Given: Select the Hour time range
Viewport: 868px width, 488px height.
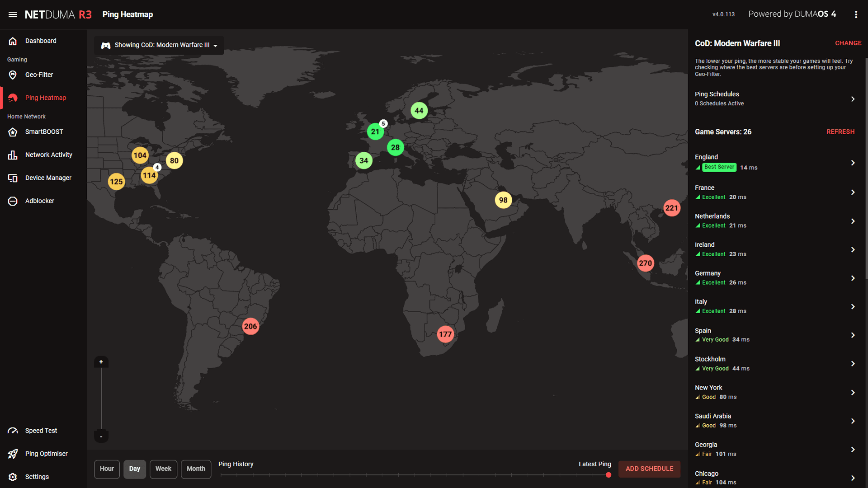Looking at the screenshot, I should tap(107, 469).
